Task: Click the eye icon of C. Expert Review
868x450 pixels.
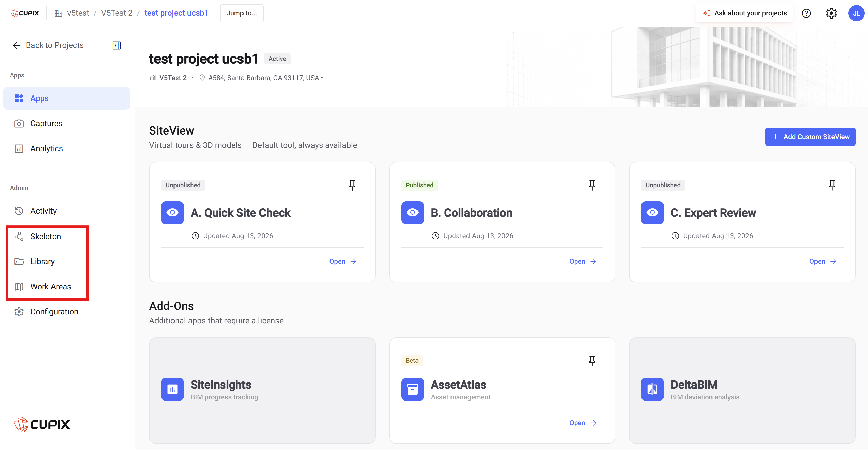Action: (652, 213)
